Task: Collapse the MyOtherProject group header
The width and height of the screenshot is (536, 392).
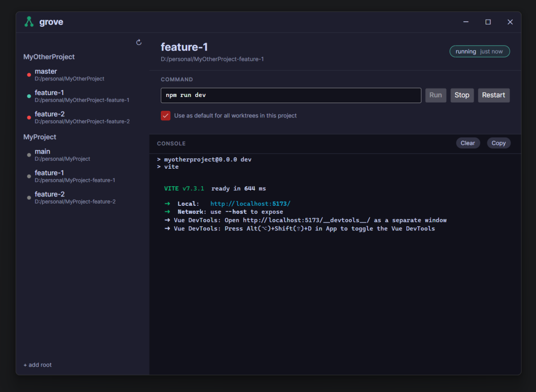Action: 49,57
